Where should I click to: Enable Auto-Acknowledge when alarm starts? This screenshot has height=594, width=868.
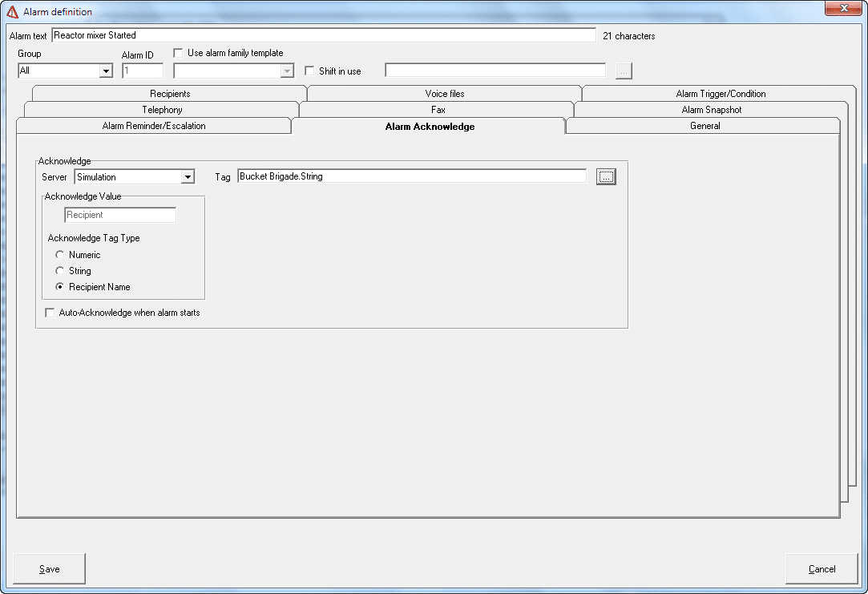point(50,313)
